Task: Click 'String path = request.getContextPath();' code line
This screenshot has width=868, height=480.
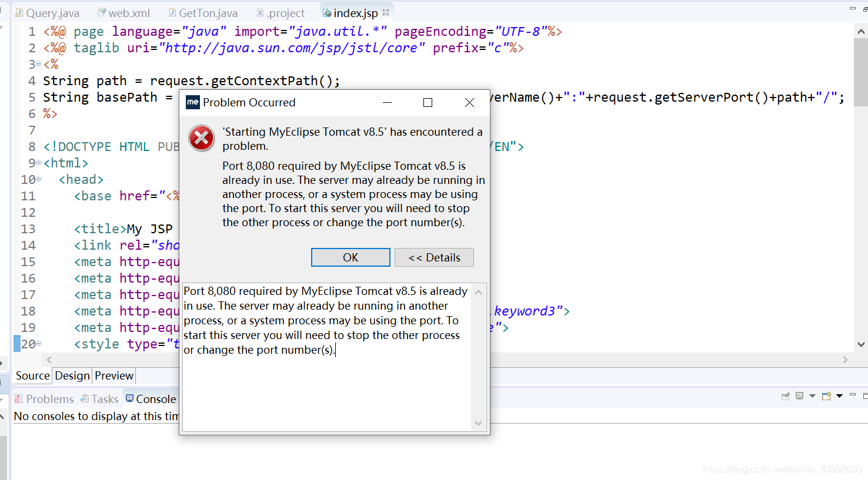Action: [x=192, y=80]
